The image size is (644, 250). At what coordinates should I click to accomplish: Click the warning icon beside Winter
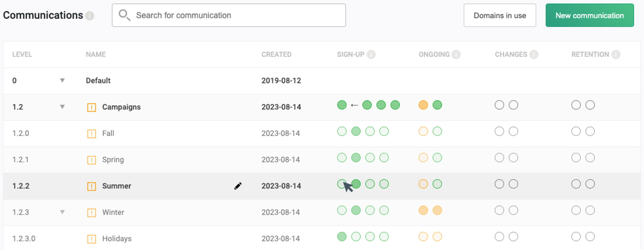pyautogui.click(x=92, y=213)
